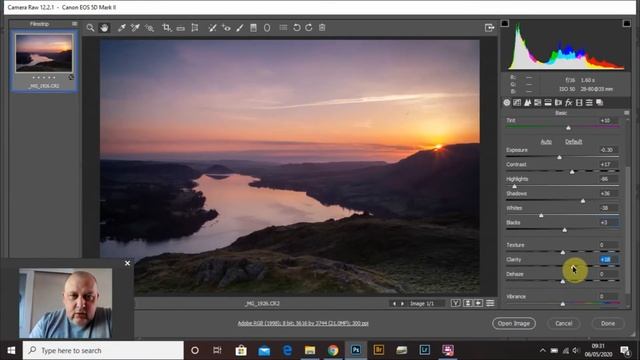
Task: Open the Split Toning panel tab
Action: [x=548, y=103]
